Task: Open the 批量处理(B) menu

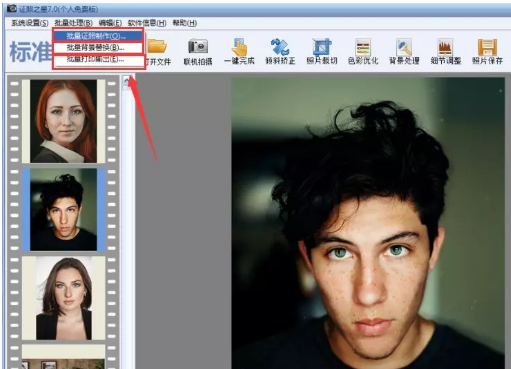Action: (x=73, y=23)
